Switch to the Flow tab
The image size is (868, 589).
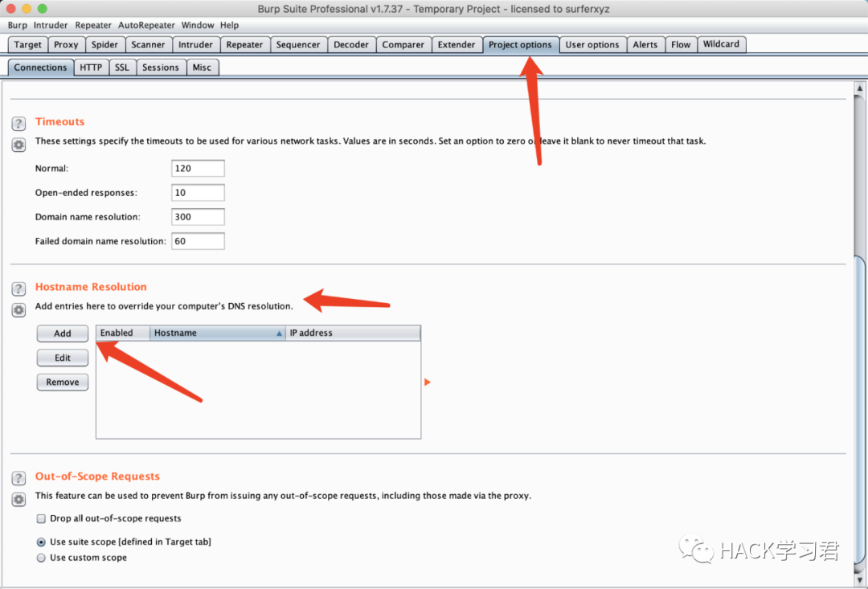pyautogui.click(x=681, y=45)
